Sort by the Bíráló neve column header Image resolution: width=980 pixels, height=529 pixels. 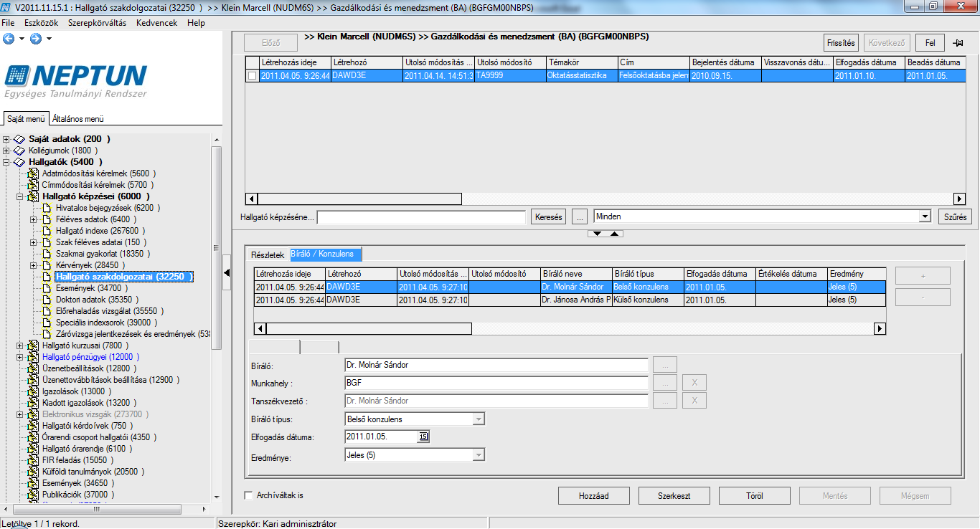(576, 274)
